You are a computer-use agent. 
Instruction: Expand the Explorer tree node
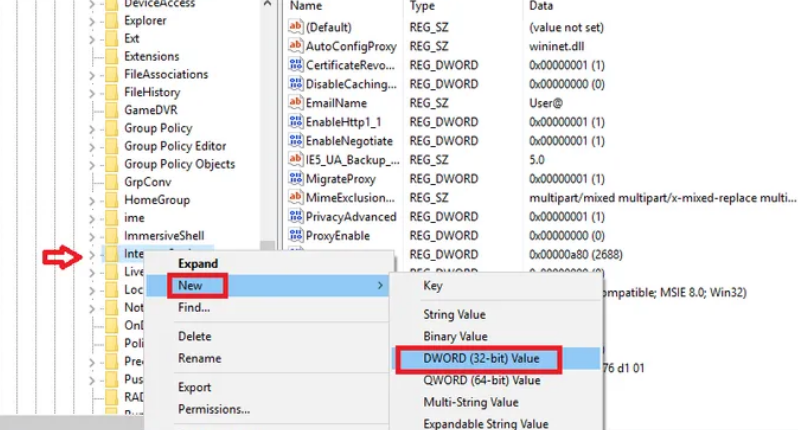[92, 20]
